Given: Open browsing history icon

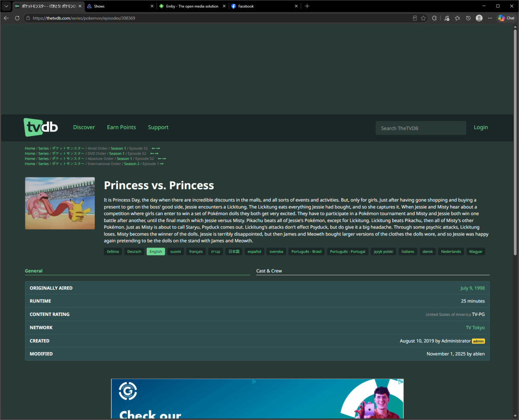Looking at the screenshot, I should 468,18.
